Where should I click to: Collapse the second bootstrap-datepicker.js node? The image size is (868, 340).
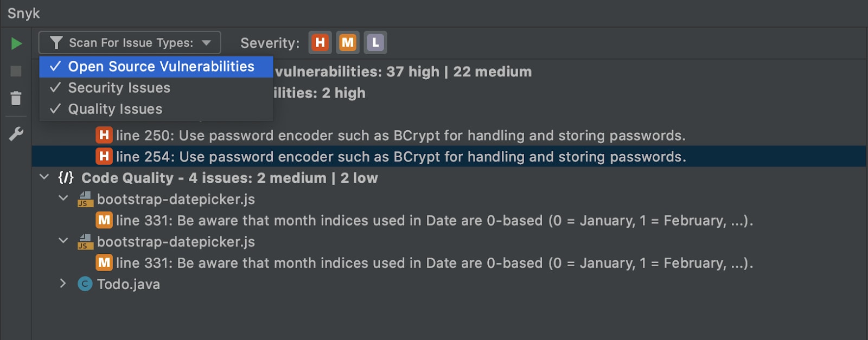pos(63,241)
